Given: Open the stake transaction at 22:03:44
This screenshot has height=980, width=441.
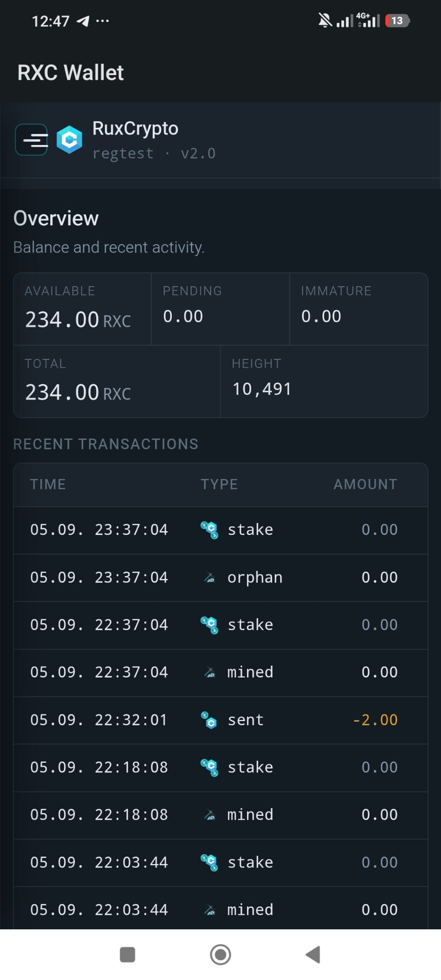Looking at the screenshot, I should pos(221,863).
